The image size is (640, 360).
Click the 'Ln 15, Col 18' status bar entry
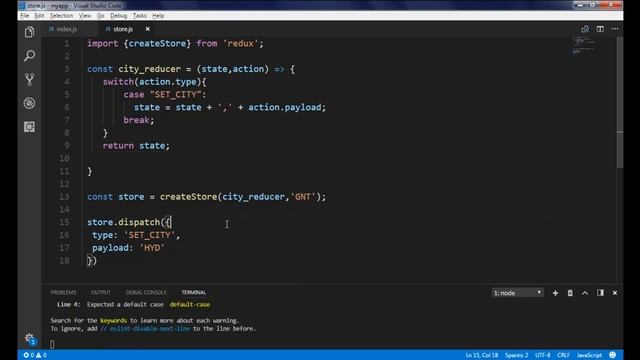coord(482,355)
